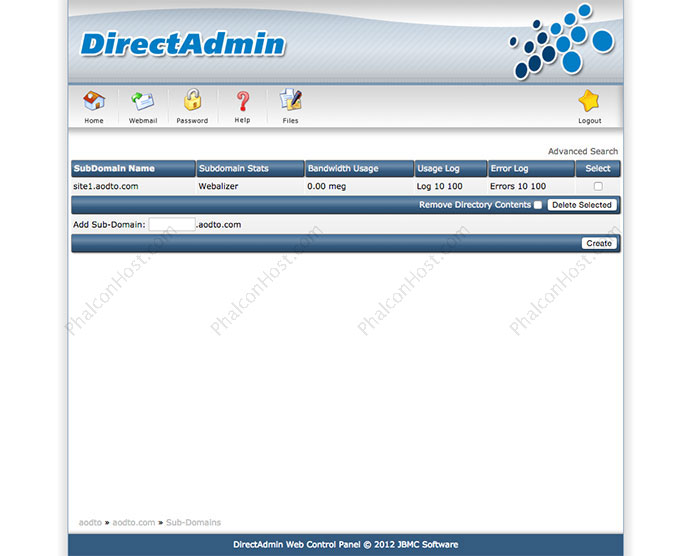Open the site1.aodto.com subdomain link
This screenshot has height=556, width=700.
[x=106, y=186]
